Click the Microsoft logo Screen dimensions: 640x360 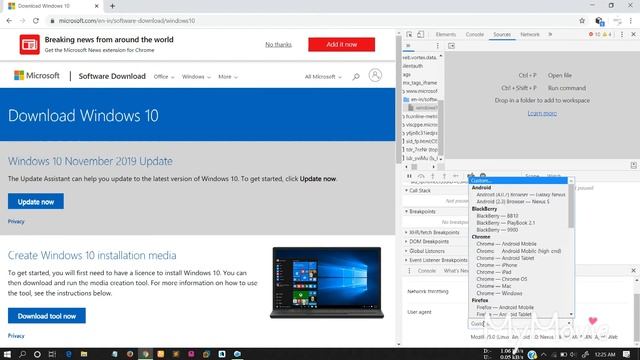[x=37, y=76]
